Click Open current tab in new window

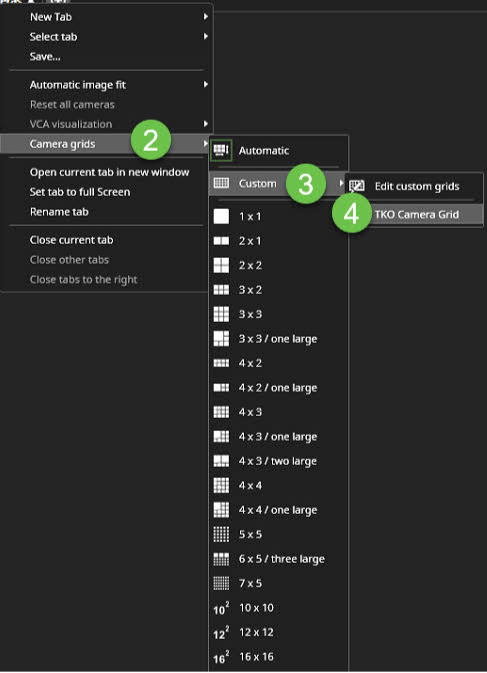pyautogui.click(x=109, y=172)
